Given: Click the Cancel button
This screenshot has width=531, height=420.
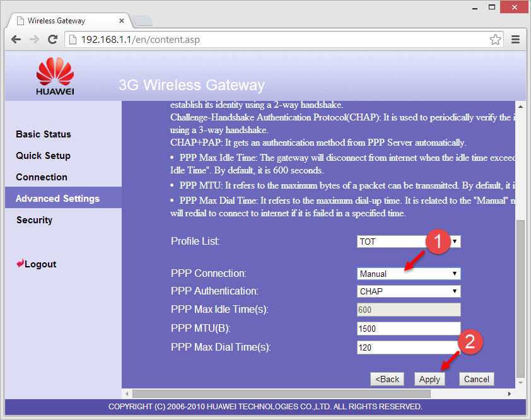Looking at the screenshot, I should pyautogui.click(x=477, y=379).
